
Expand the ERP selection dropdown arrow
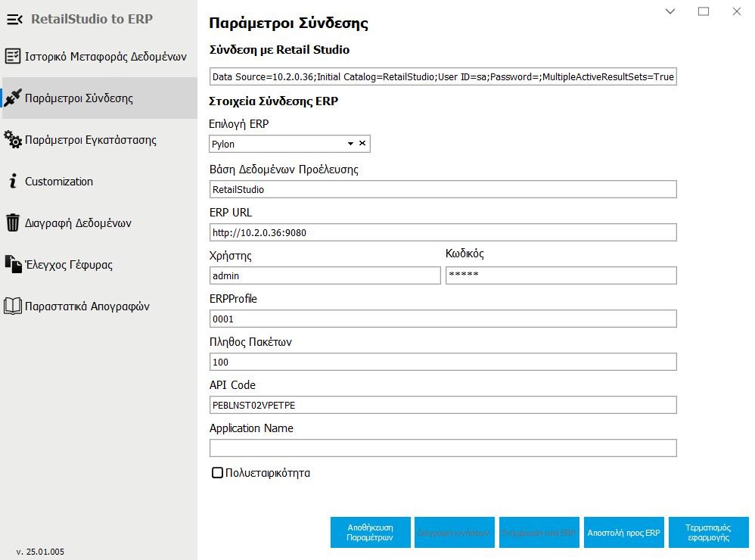click(x=350, y=144)
